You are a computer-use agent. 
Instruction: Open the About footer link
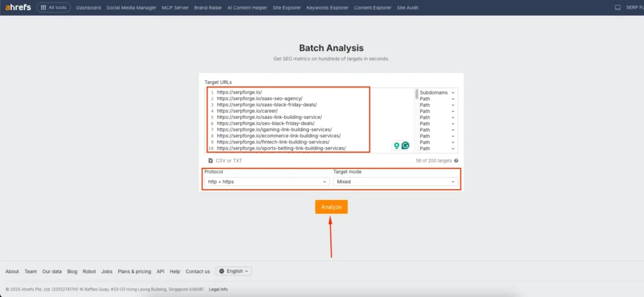13,272
